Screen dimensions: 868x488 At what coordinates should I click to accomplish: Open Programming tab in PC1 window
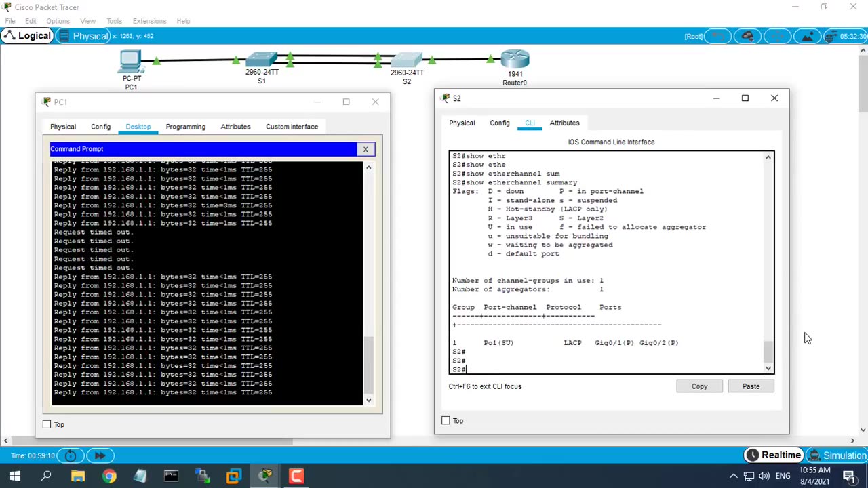186,127
